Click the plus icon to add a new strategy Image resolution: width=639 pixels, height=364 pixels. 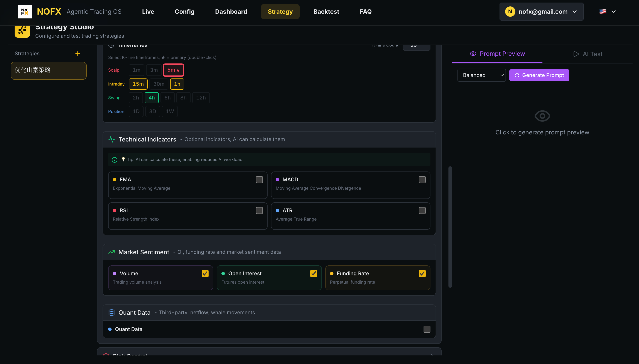[x=77, y=53]
